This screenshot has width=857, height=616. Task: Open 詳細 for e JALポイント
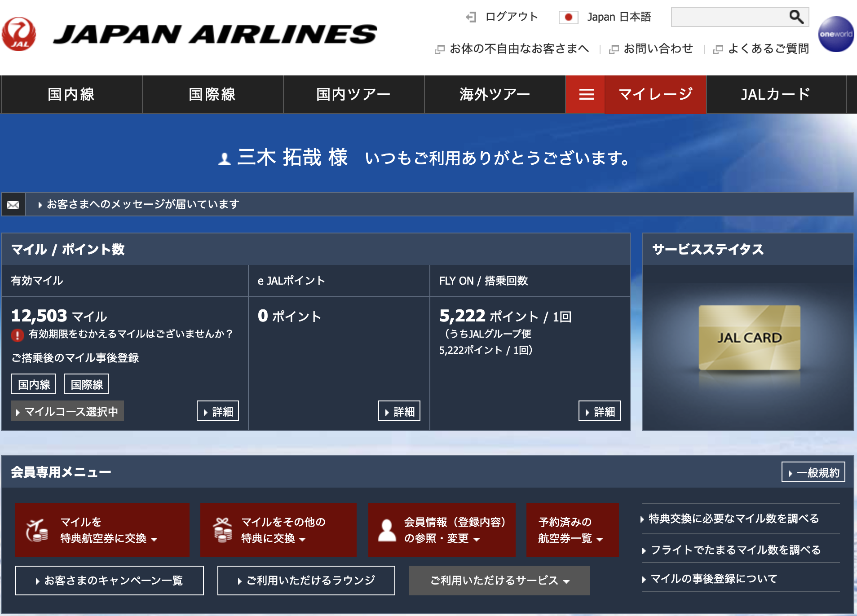point(399,411)
